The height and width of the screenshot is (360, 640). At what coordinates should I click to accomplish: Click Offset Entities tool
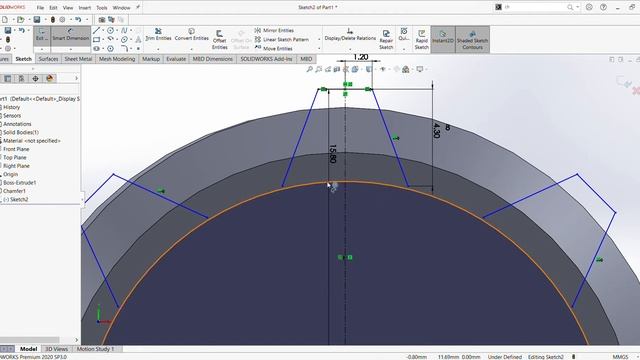click(x=220, y=40)
